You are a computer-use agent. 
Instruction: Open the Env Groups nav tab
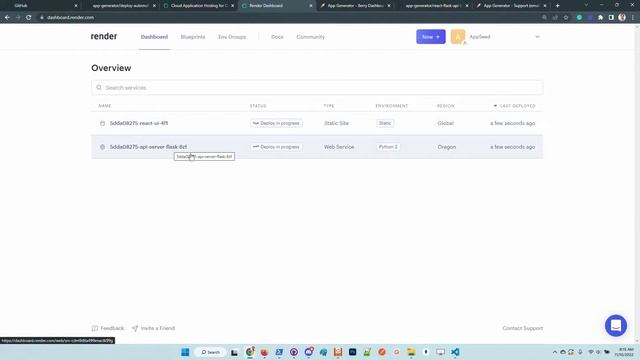[x=232, y=37]
